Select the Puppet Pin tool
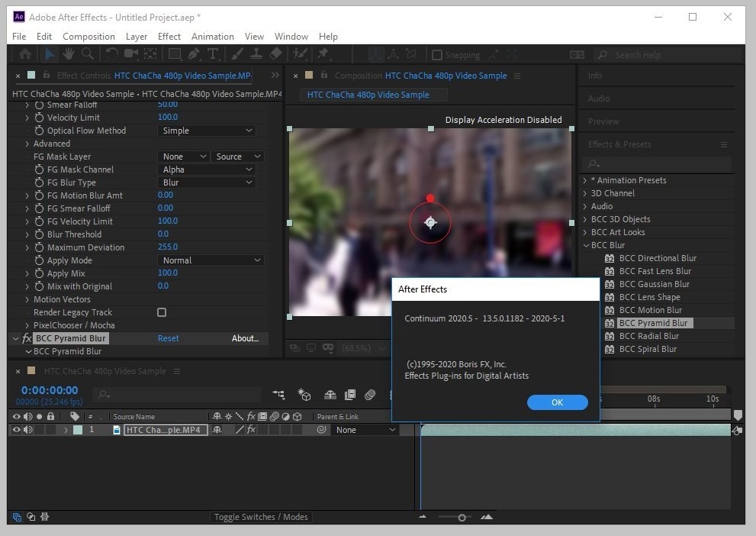The height and width of the screenshot is (536, 756). [x=323, y=54]
